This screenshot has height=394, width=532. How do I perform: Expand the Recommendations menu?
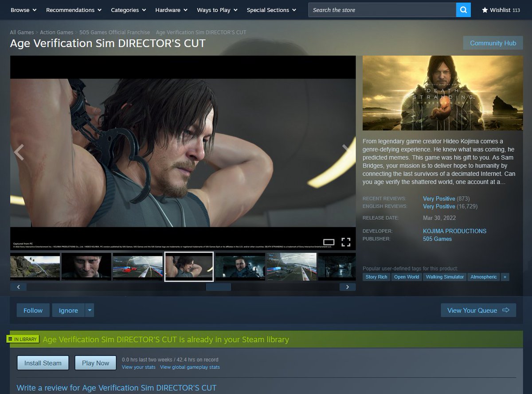[74, 10]
